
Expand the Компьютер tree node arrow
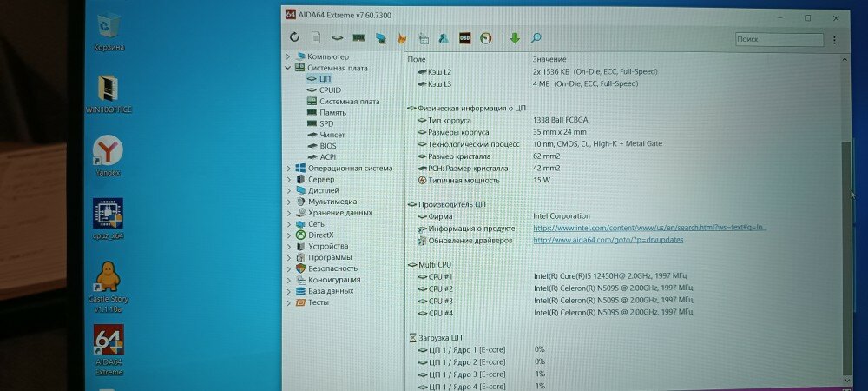288,56
